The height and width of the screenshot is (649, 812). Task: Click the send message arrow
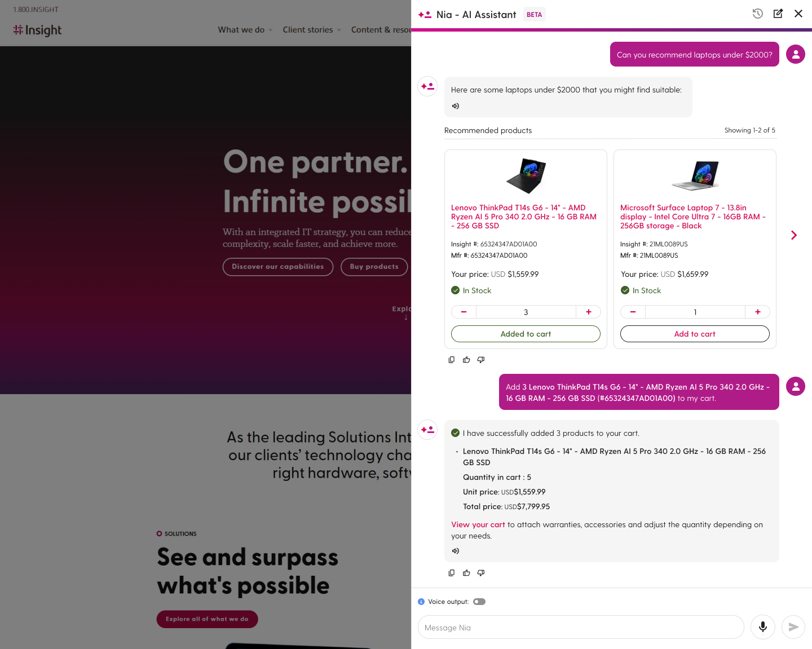[793, 627]
